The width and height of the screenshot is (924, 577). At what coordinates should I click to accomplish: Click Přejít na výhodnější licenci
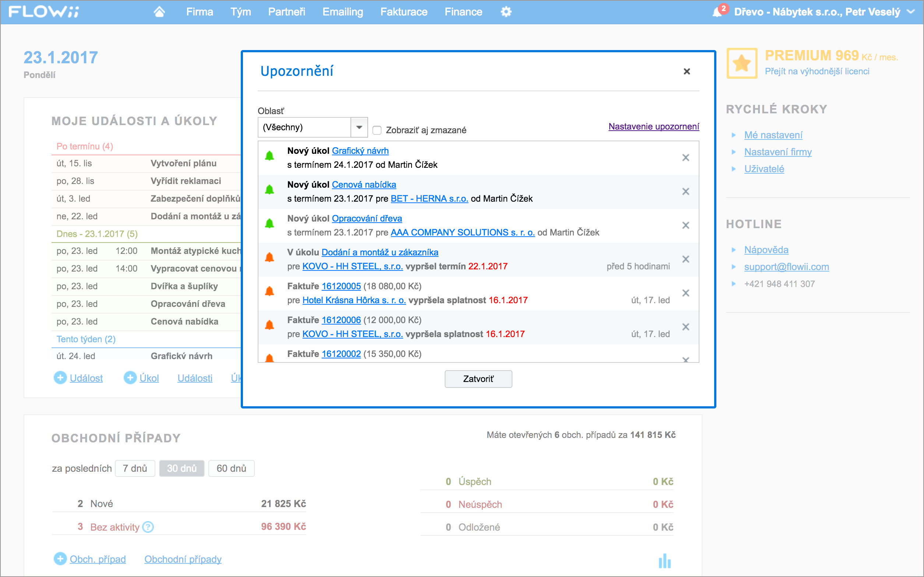(817, 71)
